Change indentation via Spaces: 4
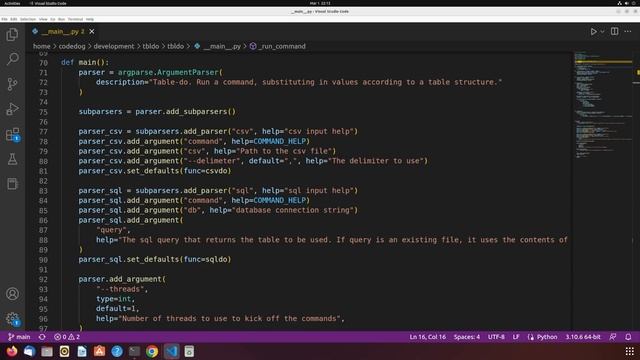This screenshot has width=640, height=360. click(467, 337)
